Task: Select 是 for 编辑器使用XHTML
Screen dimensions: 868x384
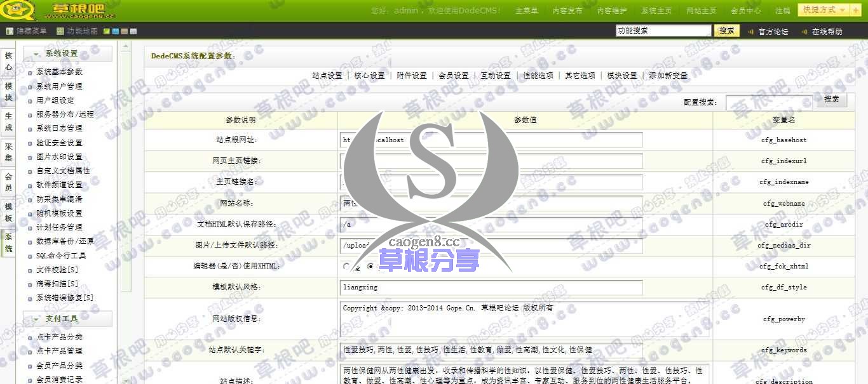Action: tap(346, 266)
